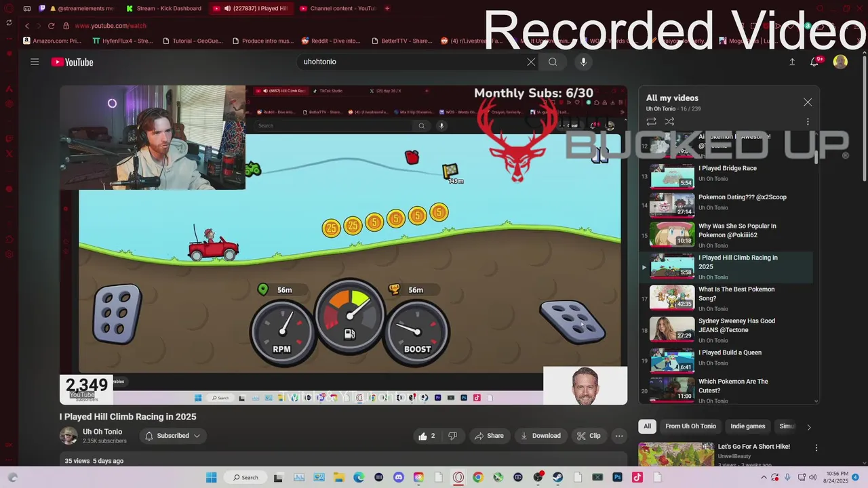This screenshot has width=868, height=488.
Task: Open playlist panel three-dot options
Action: 808,122
